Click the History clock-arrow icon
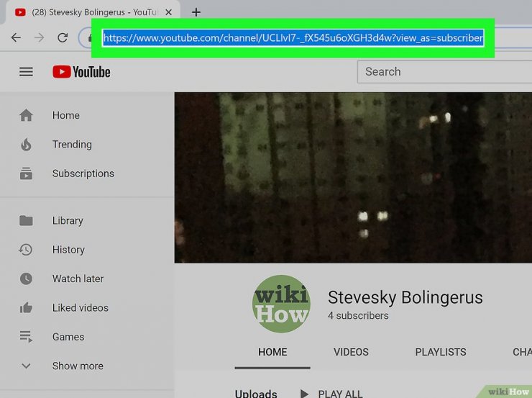This screenshot has width=532, height=398. (x=25, y=250)
